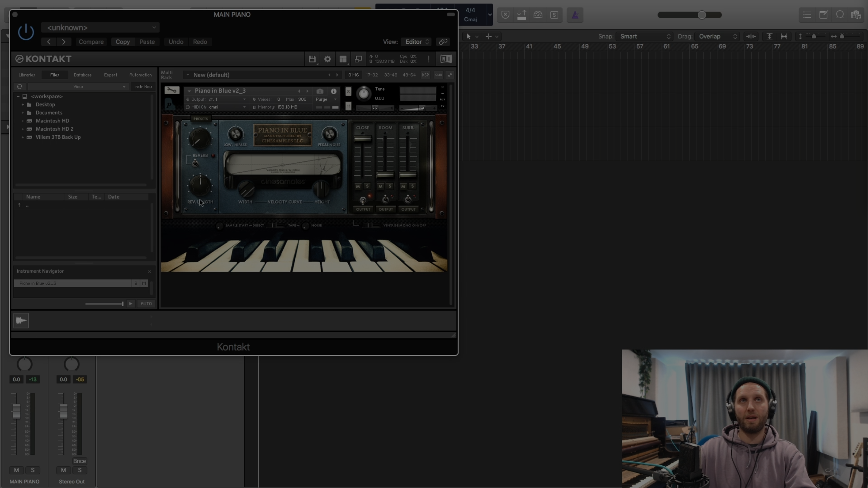868x488 pixels.
Task: Open the Logic notepad icon
Action: click(823, 15)
